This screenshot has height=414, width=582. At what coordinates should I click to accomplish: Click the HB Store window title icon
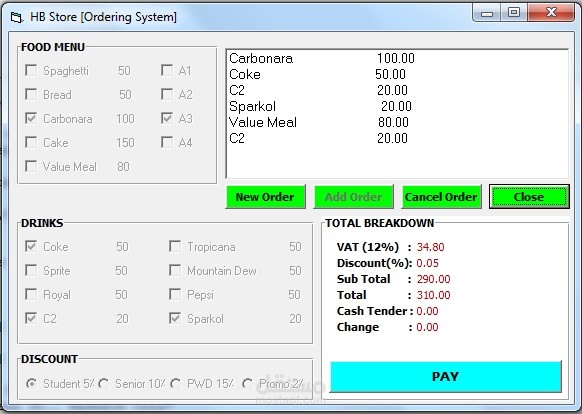[16, 17]
